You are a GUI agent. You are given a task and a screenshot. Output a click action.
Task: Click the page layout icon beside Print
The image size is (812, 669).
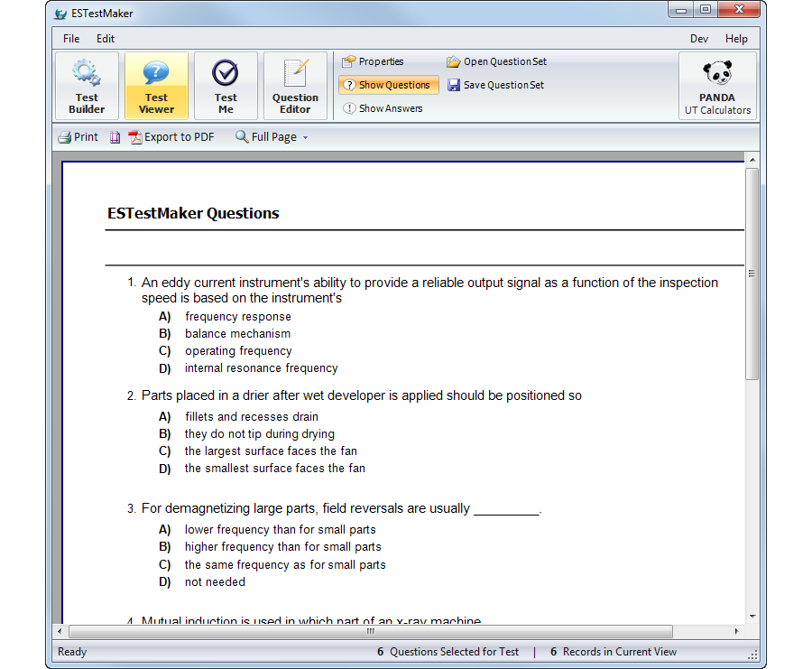tap(115, 137)
